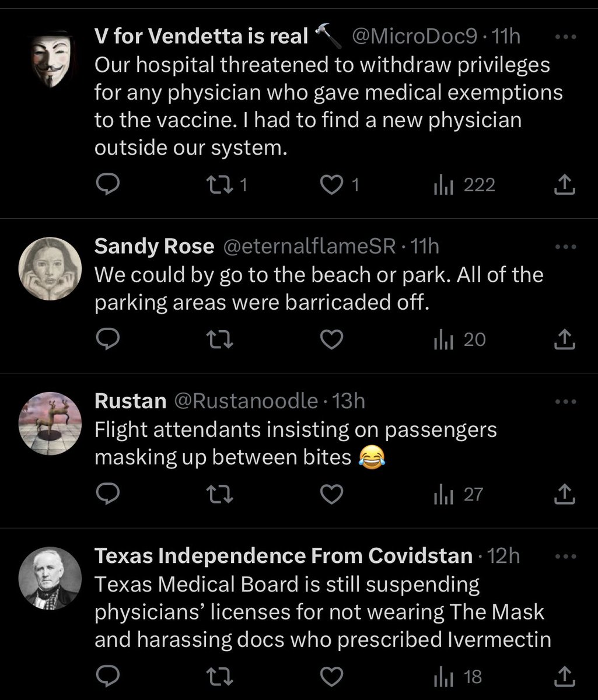Open the Guy Fawkes mask avatar

point(50,58)
